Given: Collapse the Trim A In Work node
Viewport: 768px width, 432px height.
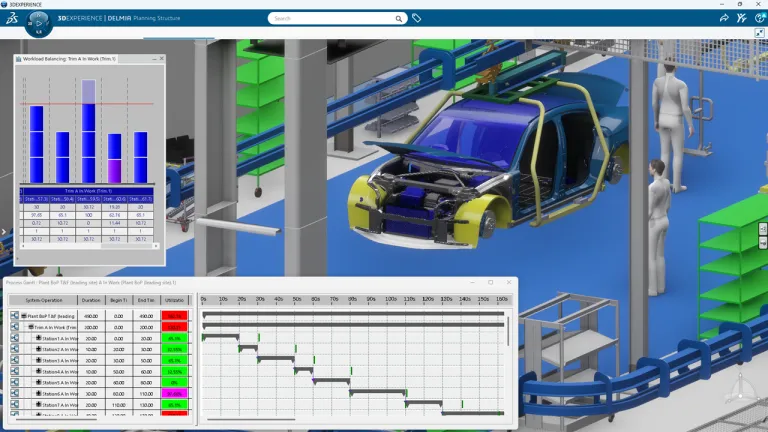Looking at the screenshot, I should 30,327.
